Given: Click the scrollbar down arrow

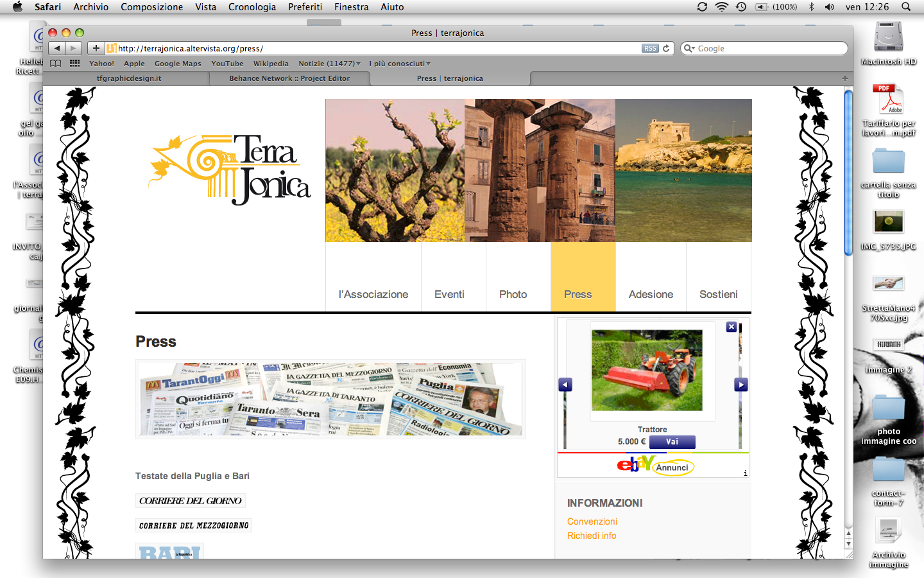Looking at the screenshot, I should (x=848, y=544).
